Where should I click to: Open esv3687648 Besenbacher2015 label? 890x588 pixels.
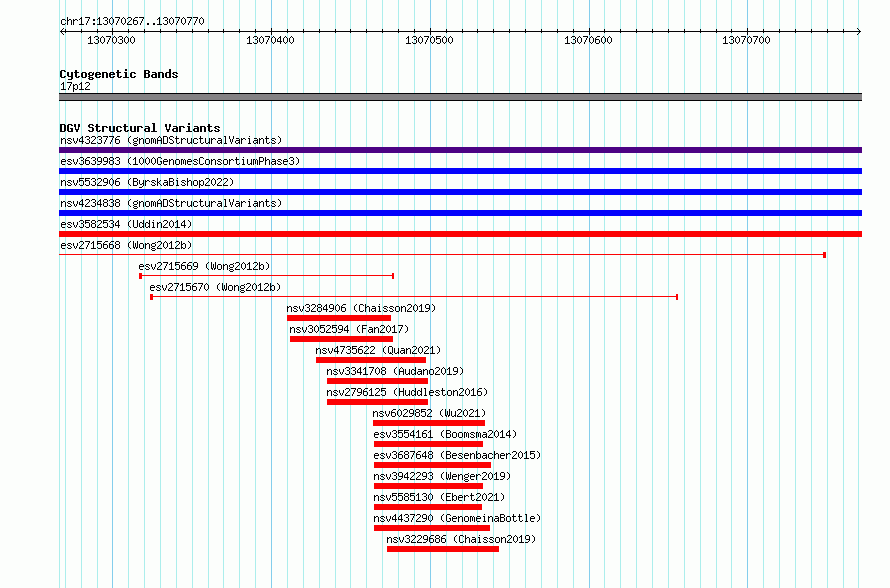pos(457,455)
